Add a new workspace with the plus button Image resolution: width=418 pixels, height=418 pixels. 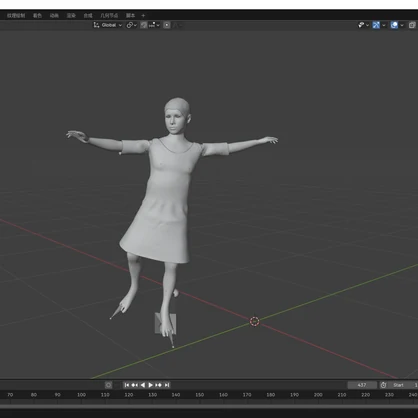143,15
